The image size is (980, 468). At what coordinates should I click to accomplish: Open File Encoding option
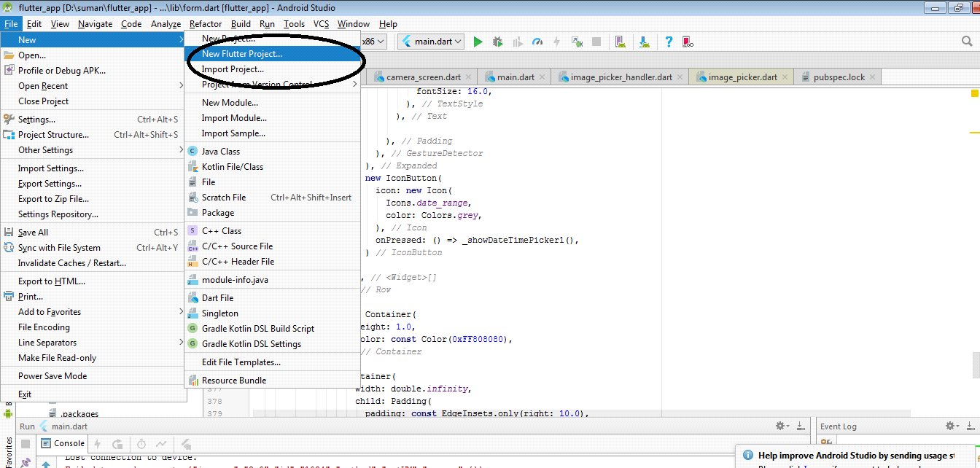pyautogui.click(x=92, y=327)
